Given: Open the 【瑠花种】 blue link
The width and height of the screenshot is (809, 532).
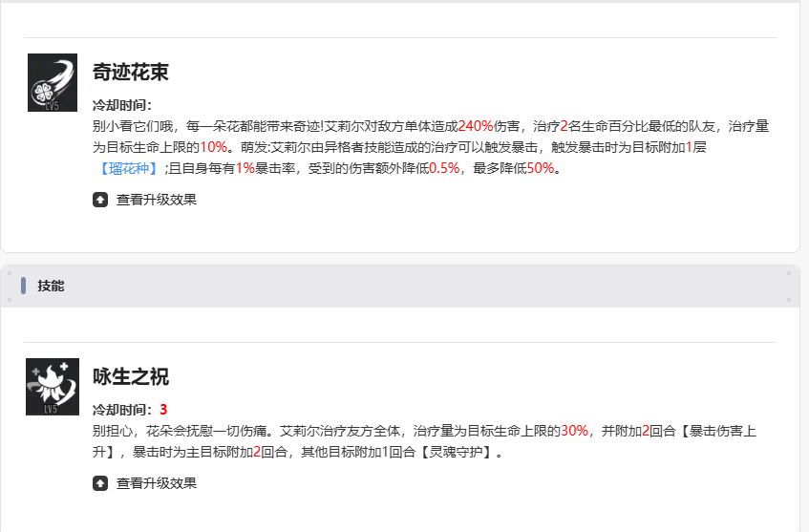Looking at the screenshot, I should (129, 168).
